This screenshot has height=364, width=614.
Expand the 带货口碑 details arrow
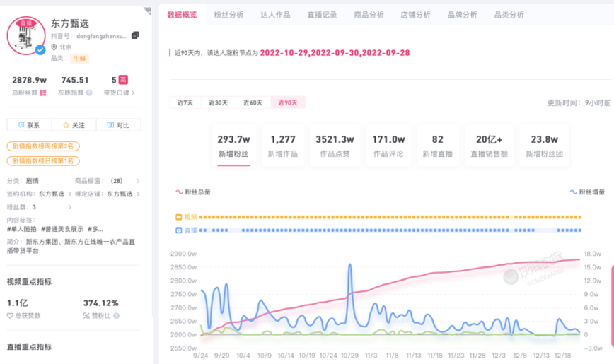point(133,93)
